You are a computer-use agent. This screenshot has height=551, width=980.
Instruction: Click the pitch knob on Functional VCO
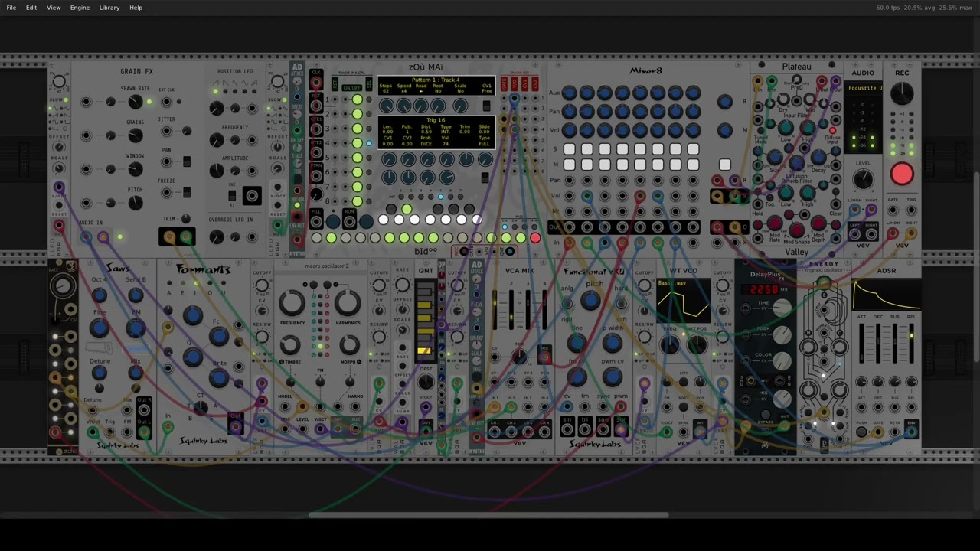(590, 301)
